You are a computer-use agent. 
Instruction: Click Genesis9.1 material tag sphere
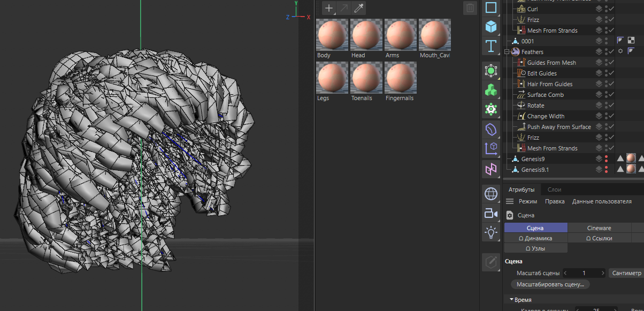tap(631, 169)
